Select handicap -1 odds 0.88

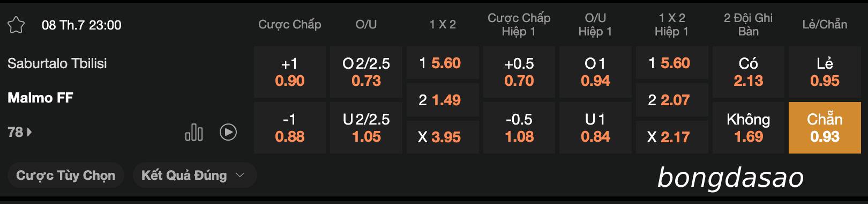(x=290, y=128)
